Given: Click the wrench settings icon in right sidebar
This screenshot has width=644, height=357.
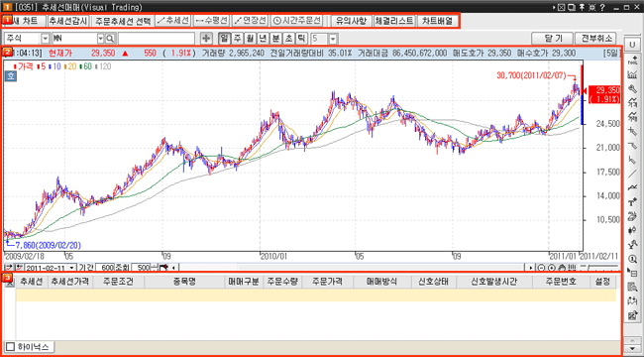Looking at the screenshot, I should tap(632, 88).
